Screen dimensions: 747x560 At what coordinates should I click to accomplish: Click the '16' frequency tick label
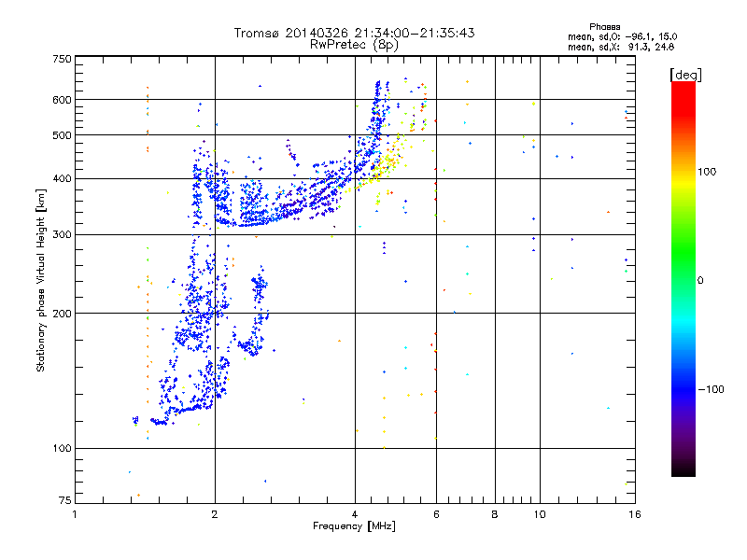point(635,514)
